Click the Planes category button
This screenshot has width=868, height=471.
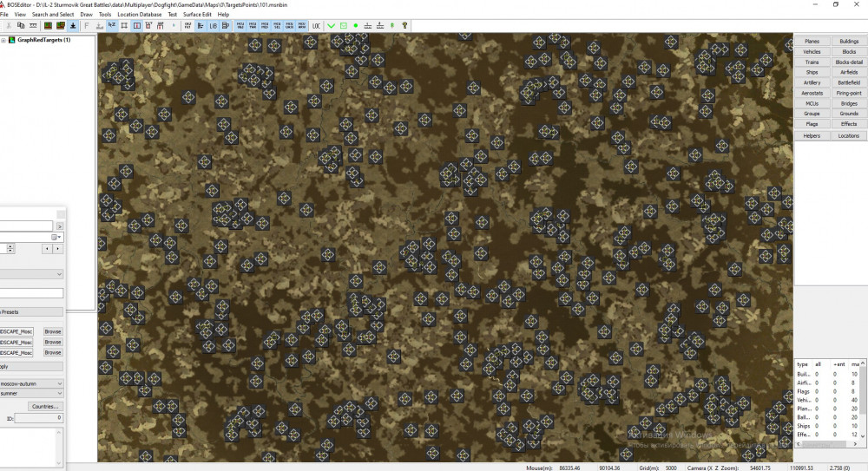[x=812, y=41]
